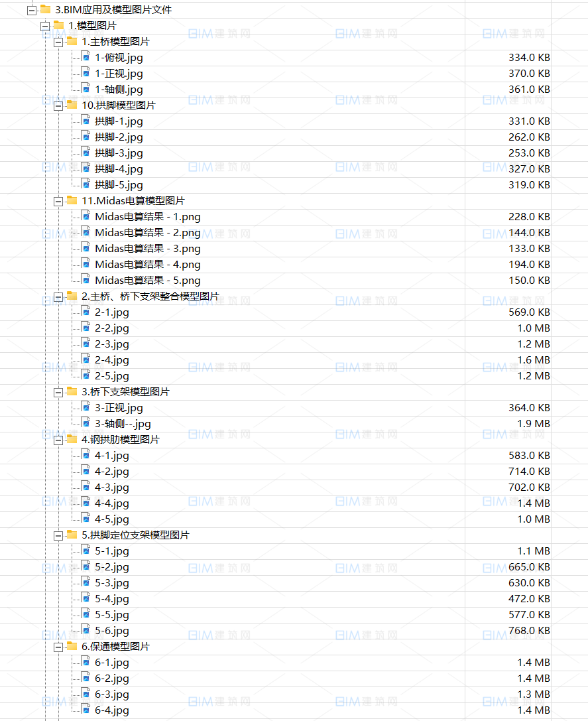Click the file icon next to 拱脚-3.jpg

click(86, 153)
